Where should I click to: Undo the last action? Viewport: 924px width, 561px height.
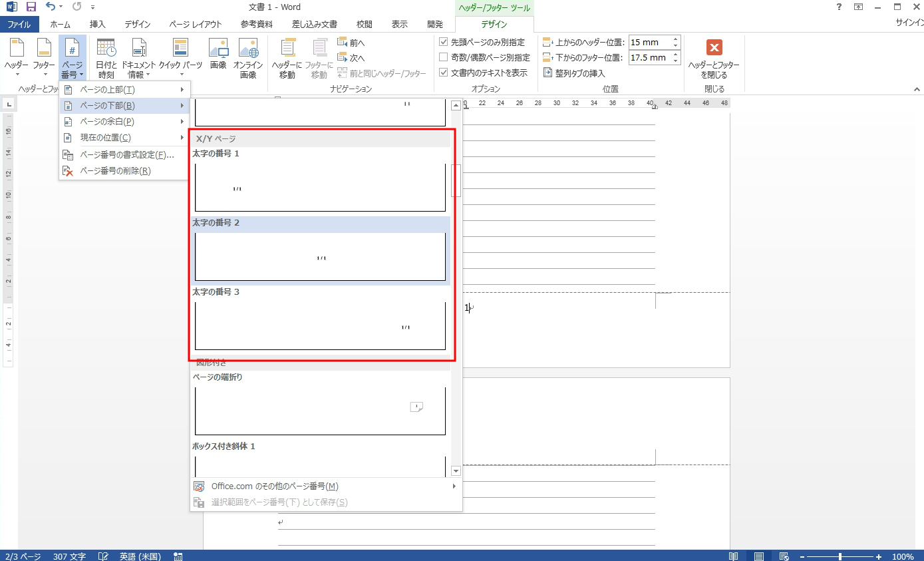[x=50, y=7]
